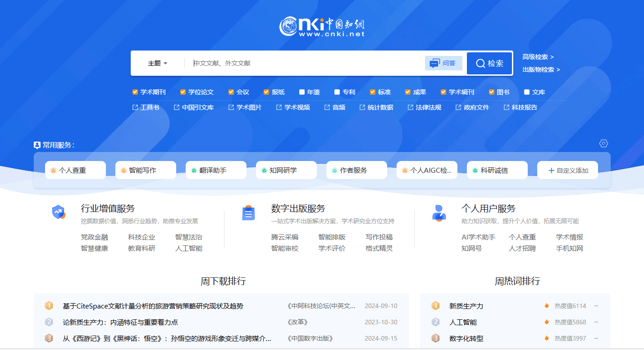The image size is (644, 350).
Task: Open external link icon for 学术图片
Action: coord(231,107)
